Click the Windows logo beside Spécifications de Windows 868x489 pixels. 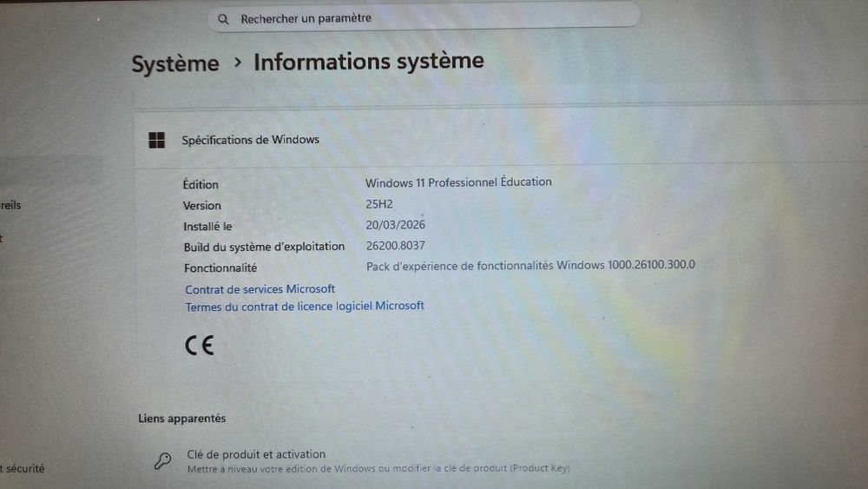[156, 140]
